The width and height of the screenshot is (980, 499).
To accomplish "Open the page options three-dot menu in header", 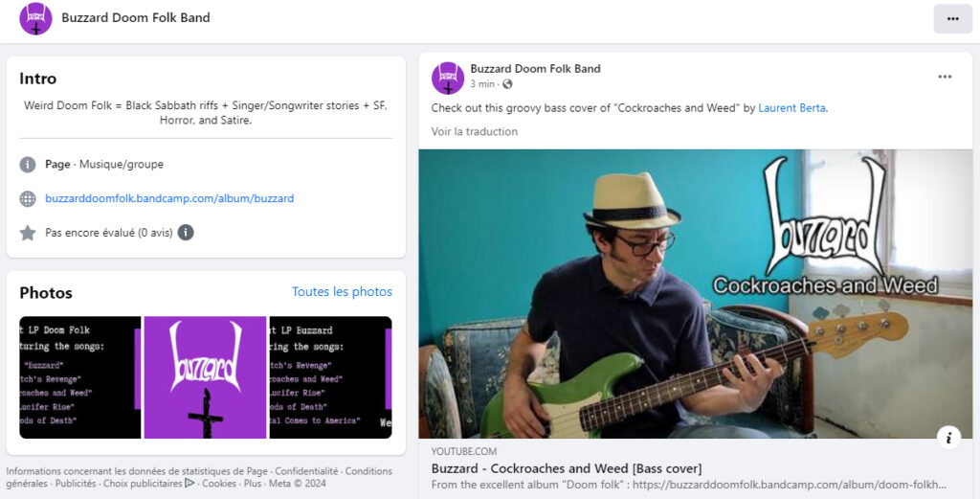I will click(x=952, y=19).
